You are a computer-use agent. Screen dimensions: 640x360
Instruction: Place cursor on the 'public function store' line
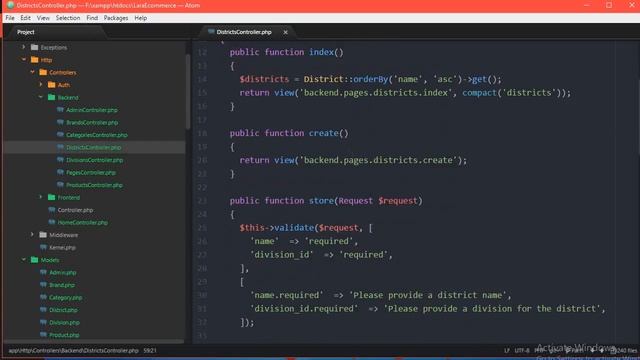coord(326,201)
